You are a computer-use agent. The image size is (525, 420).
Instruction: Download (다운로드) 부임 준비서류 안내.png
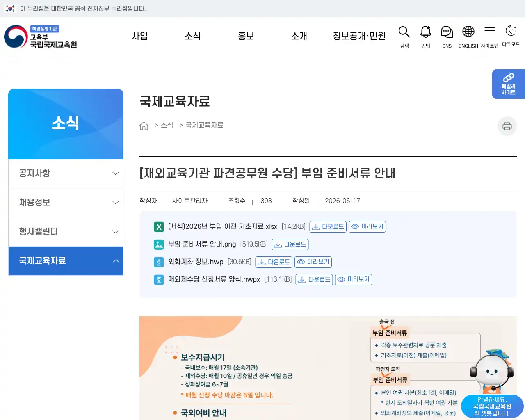click(x=290, y=244)
